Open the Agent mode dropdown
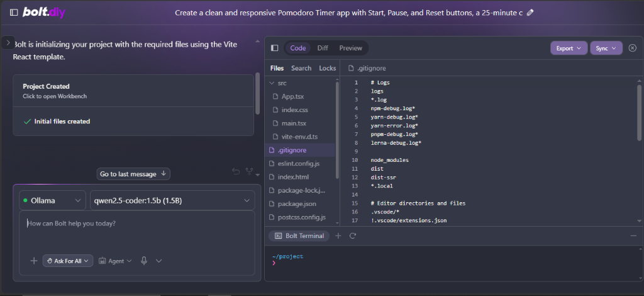This screenshot has width=644, height=296. tap(115, 261)
